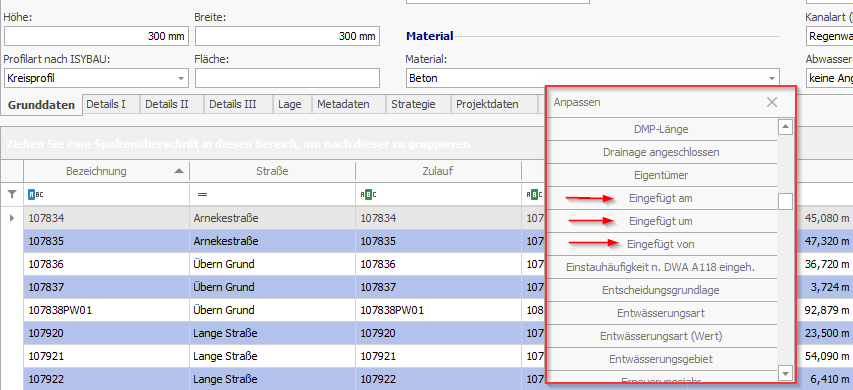The width and height of the screenshot is (853, 390).
Task: Click the Bezeichnung column header
Action: coord(106,171)
